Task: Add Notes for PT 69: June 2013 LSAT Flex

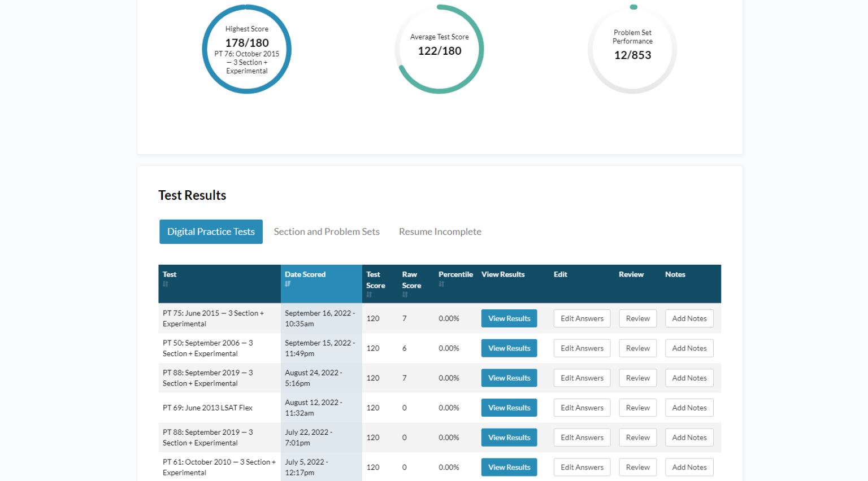Action: coord(689,407)
